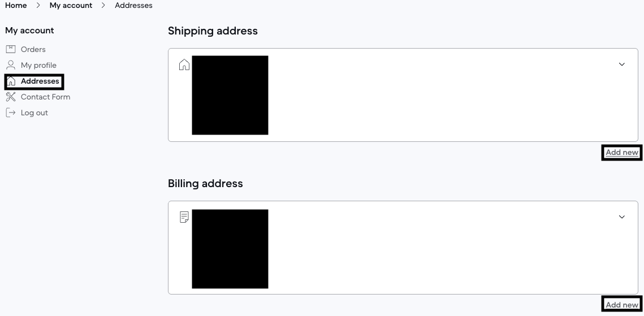Viewport: 644px width, 316px height.
Task: Add new shipping address link
Action: coord(621,152)
